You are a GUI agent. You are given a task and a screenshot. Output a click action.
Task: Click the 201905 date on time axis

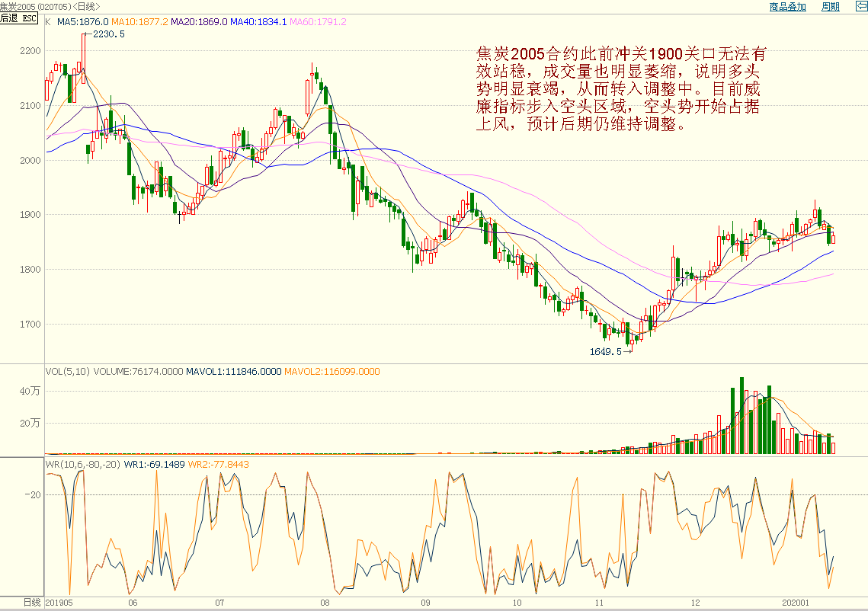click(x=61, y=603)
